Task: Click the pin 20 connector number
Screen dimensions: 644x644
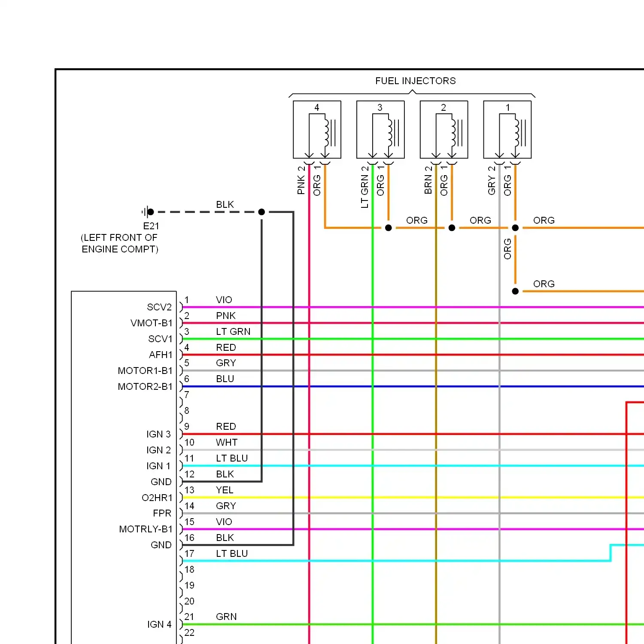Action: point(189,601)
